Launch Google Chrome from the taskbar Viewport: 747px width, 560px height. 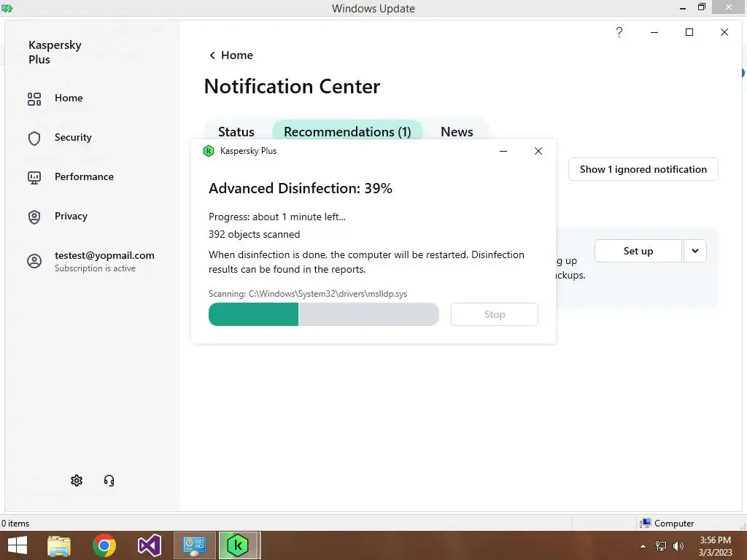(x=104, y=545)
